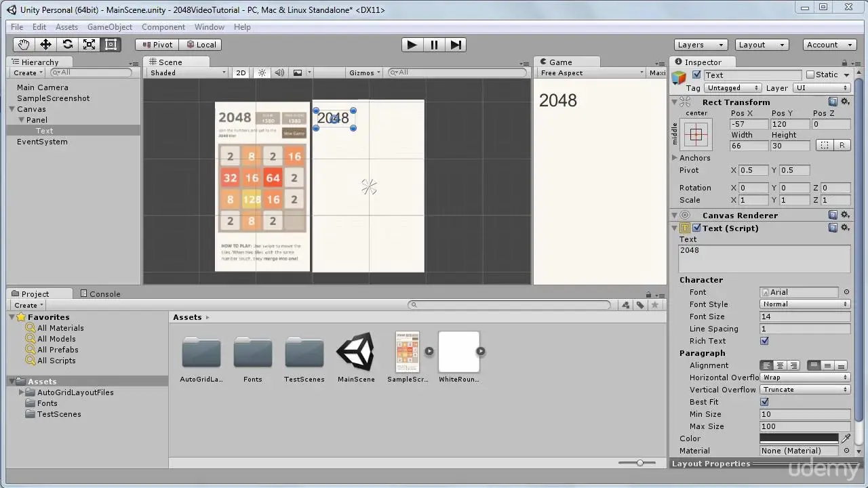Select the Scale tool
Image resolution: width=868 pixels, height=488 pixels.
[89, 45]
